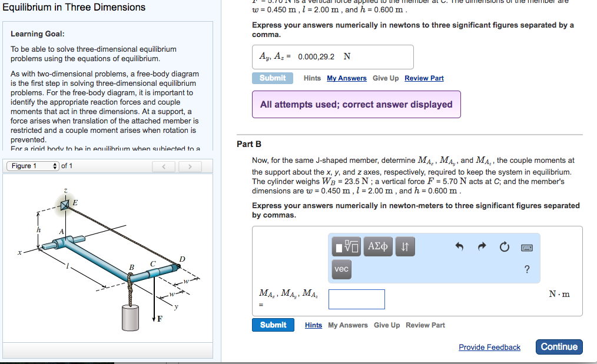Click Review Part under Part B
597x364 pixels.
click(425, 325)
